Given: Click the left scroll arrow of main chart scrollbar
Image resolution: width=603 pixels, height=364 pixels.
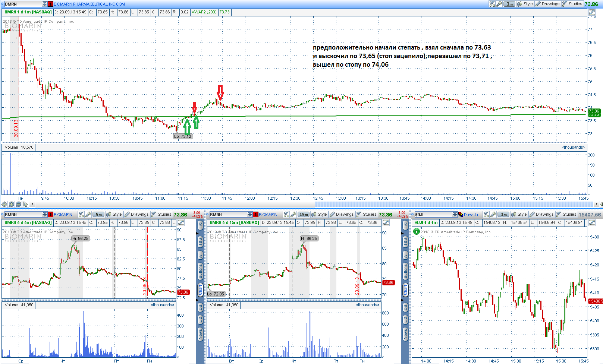Looking at the screenshot, I should pos(33,204).
